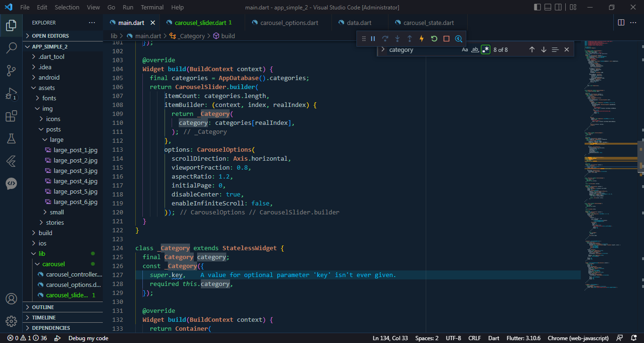Step into in debug toolbar

pyautogui.click(x=397, y=39)
